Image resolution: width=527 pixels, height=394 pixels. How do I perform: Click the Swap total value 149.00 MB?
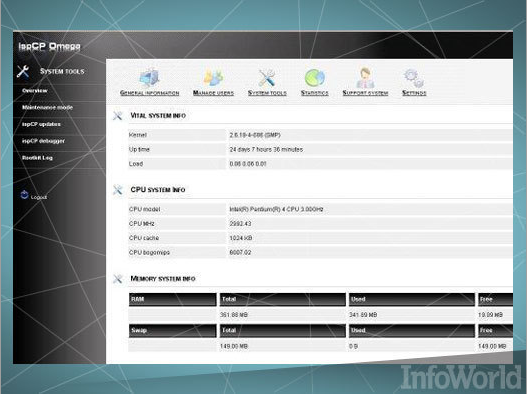coord(234,346)
